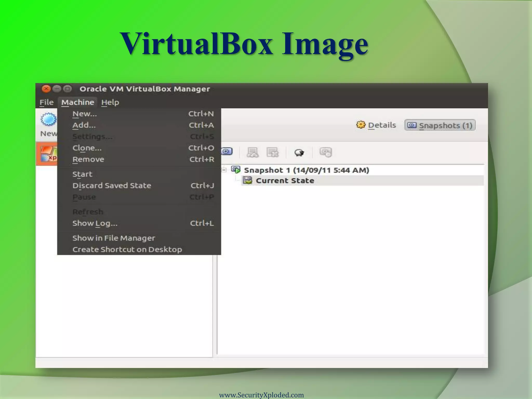Close the open Machine menu

(77, 102)
